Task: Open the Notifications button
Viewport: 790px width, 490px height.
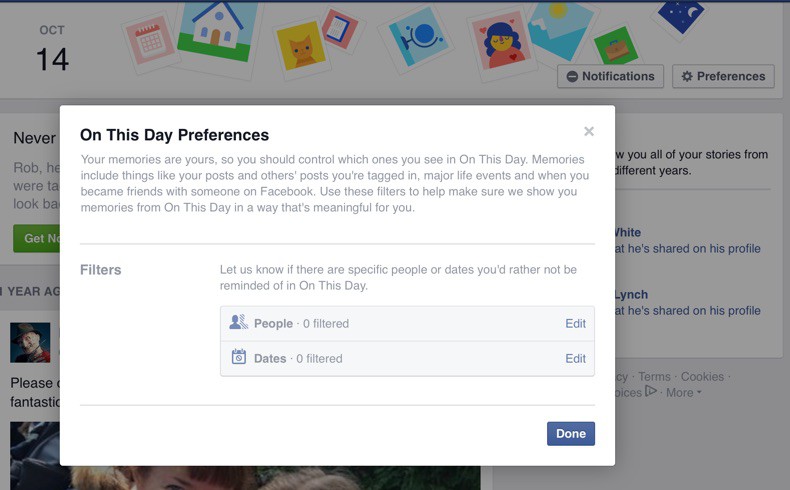Action: click(610, 76)
